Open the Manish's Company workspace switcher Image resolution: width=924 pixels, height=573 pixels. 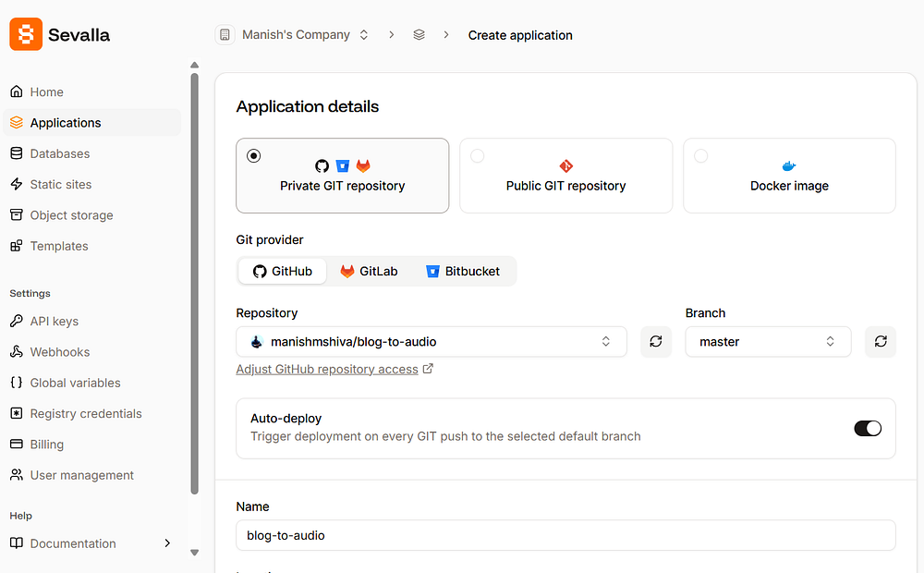click(x=294, y=34)
